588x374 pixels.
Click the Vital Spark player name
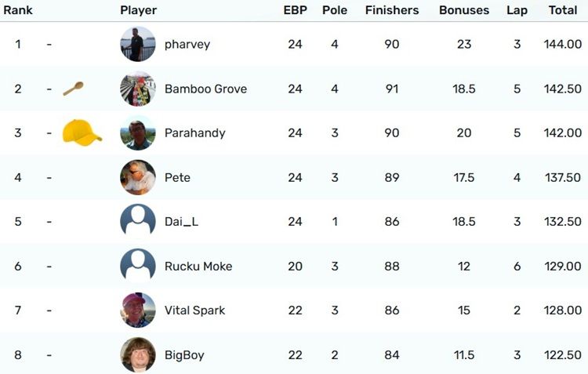(194, 310)
